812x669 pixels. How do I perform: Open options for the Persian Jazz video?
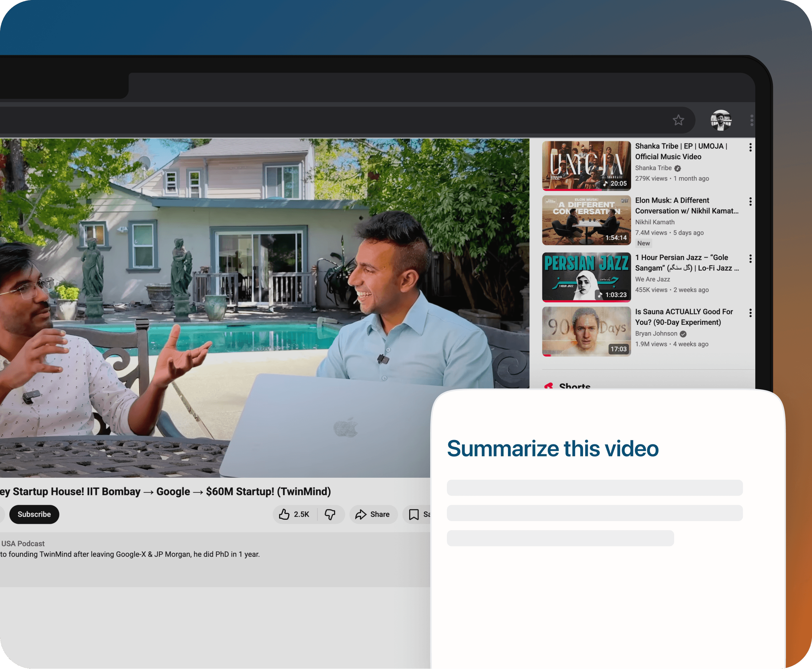pyautogui.click(x=750, y=259)
